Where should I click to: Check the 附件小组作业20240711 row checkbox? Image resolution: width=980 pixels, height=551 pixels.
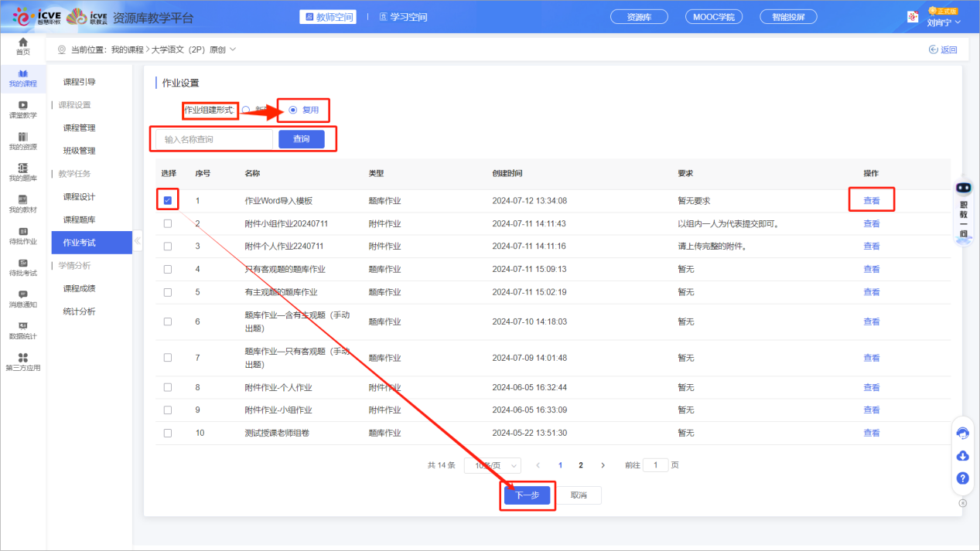click(168, 223)
